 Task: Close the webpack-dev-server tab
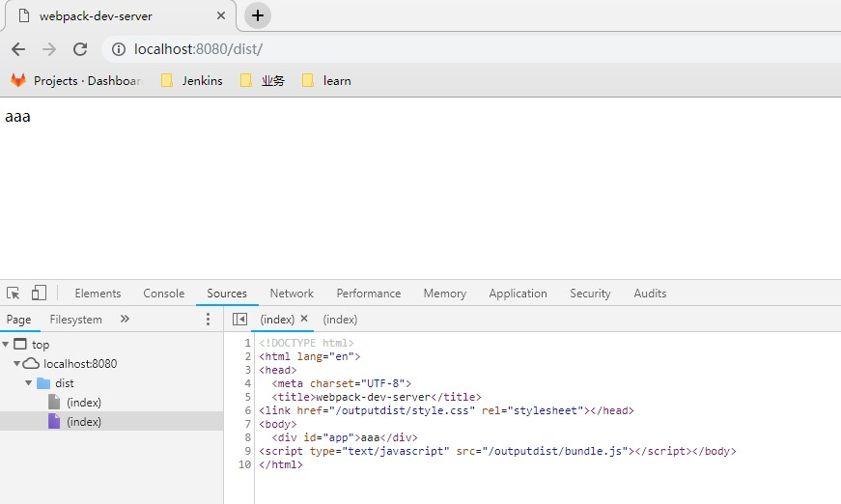(221, 16)
